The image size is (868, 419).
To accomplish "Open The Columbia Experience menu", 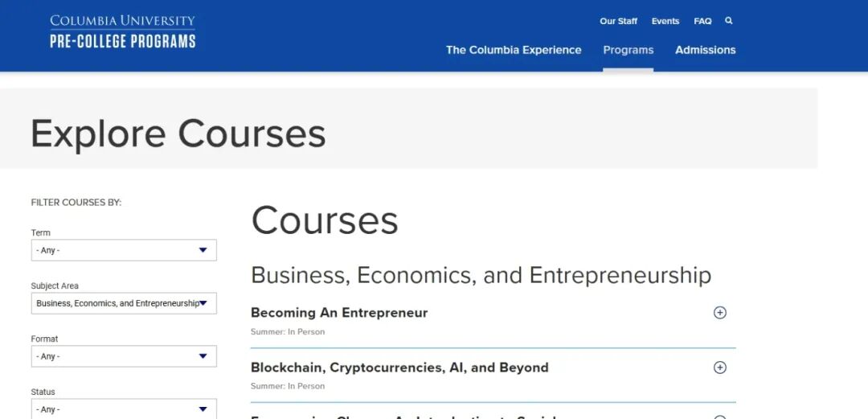I will [x=514, y=50].
